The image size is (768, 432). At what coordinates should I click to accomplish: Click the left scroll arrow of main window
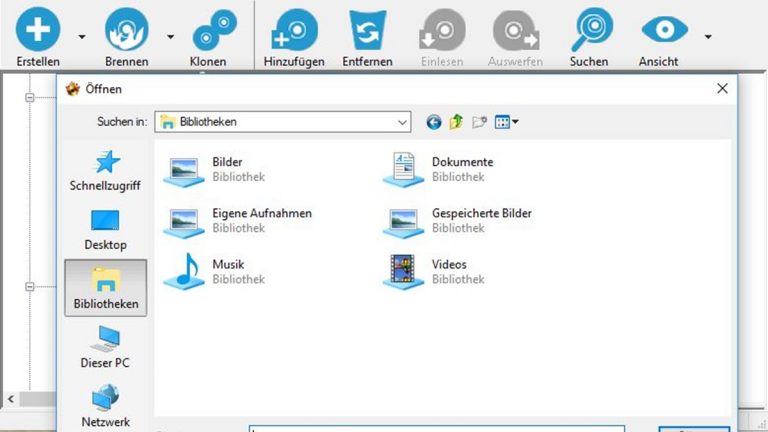coord(11,399)
